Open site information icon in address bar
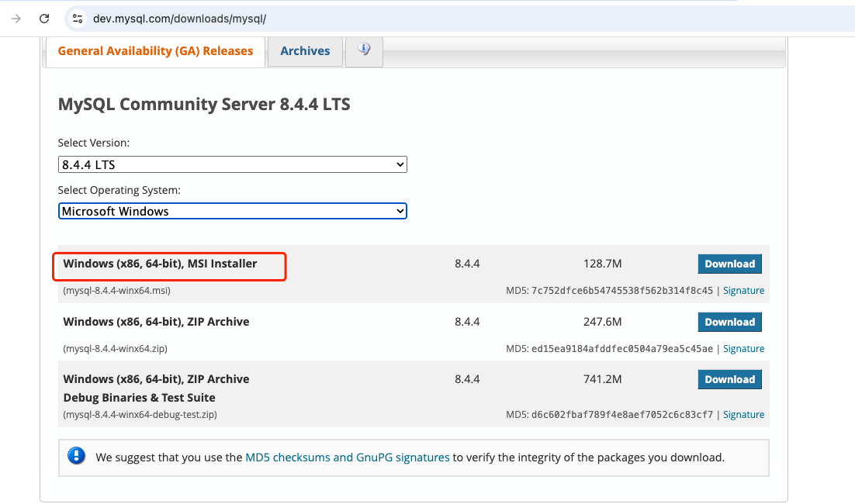 78,19
